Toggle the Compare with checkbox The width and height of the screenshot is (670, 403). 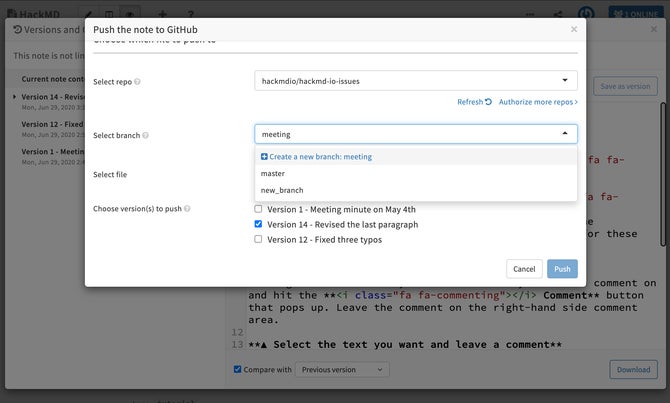pos(238,369)
